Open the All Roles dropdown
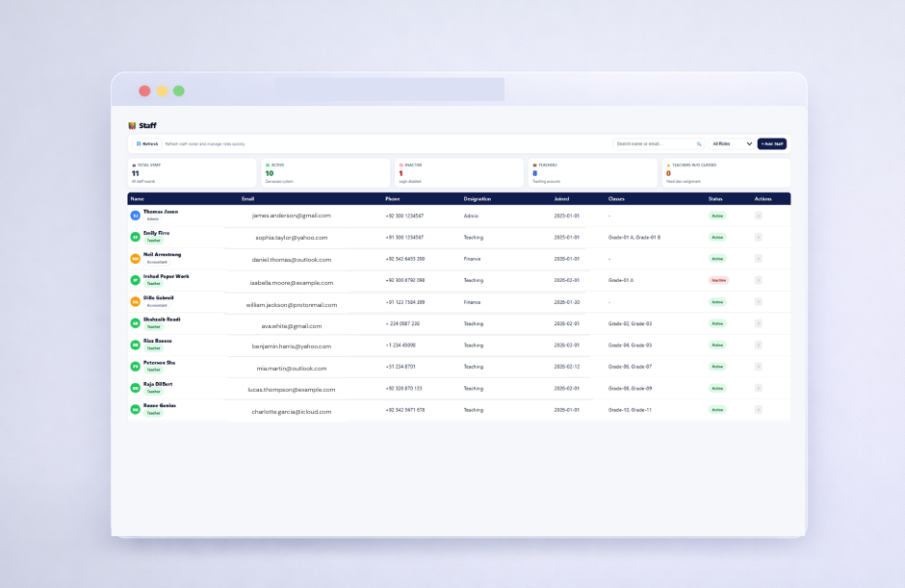This screenshot has height=588, width=905. point(732,143)
